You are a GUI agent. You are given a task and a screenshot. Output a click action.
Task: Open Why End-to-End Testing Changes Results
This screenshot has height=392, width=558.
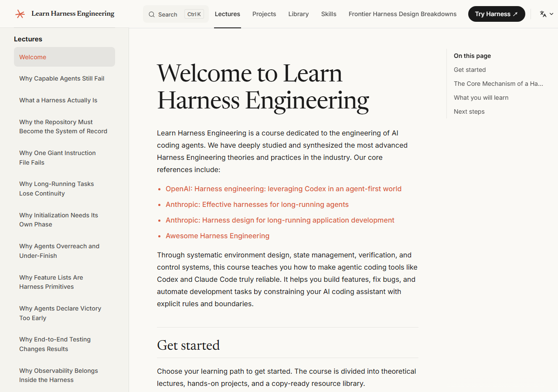point(65,344)
